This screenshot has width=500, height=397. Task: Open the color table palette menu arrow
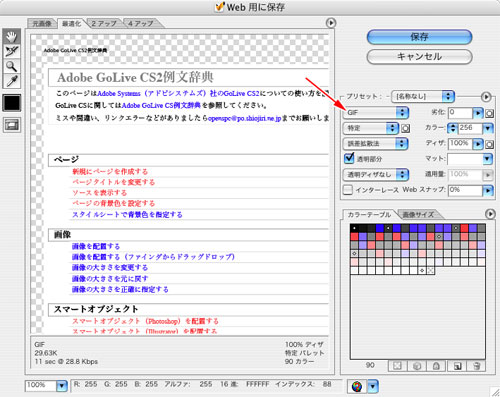point(490,214)
